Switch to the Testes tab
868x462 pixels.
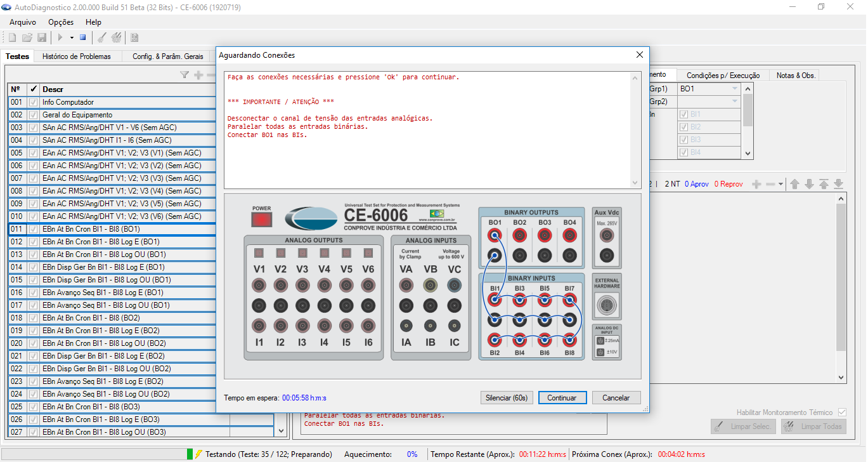click(x=17, y=56)
